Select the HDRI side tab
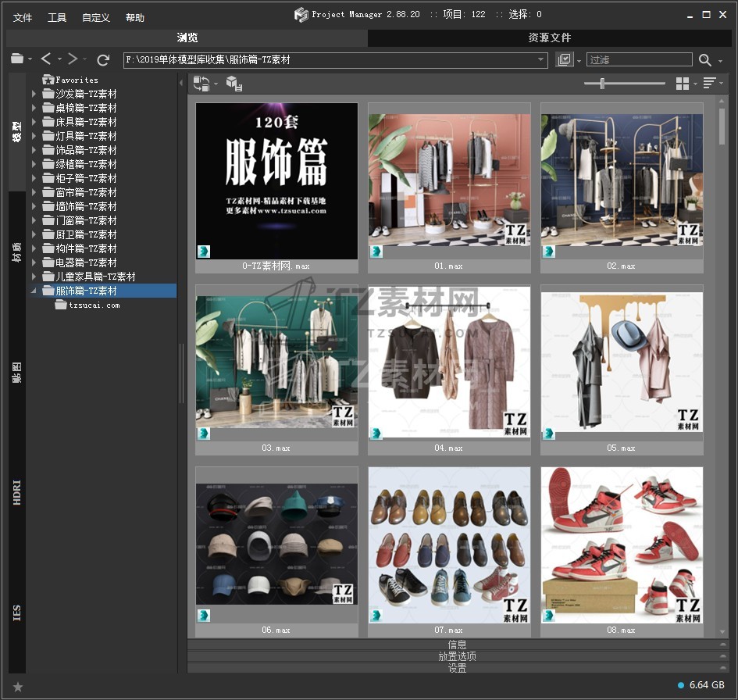The width and height of the screenshot is (738, 700). pos(17,492)
